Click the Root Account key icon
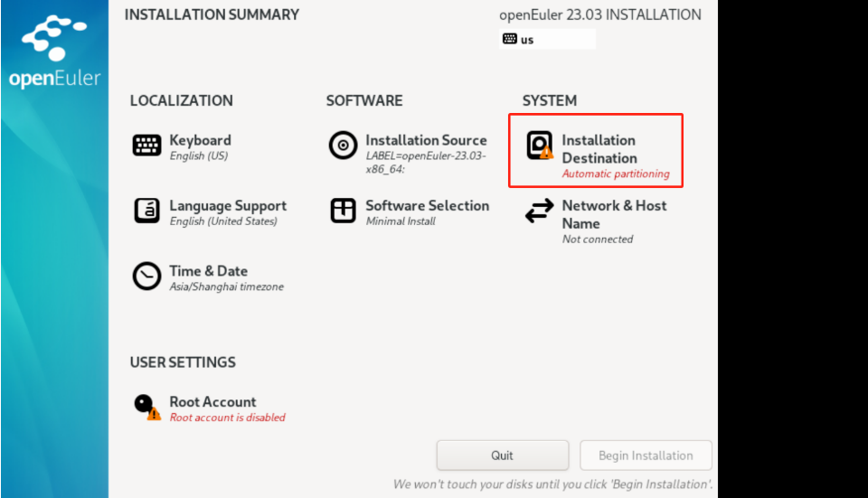This screenshot has width=868, height=498. pos(147,408)
